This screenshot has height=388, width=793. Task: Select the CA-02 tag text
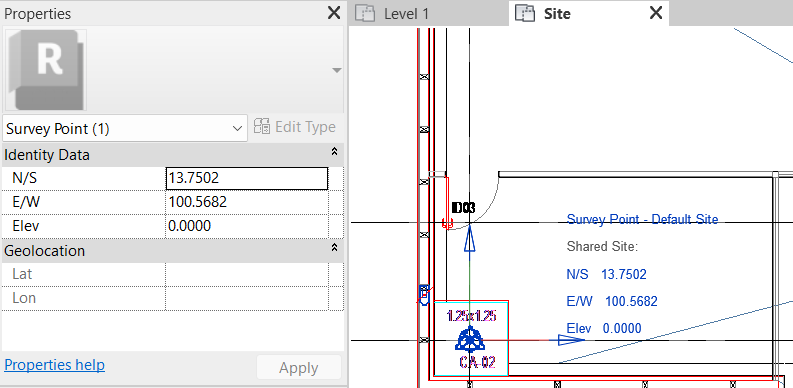pos(477,362)
